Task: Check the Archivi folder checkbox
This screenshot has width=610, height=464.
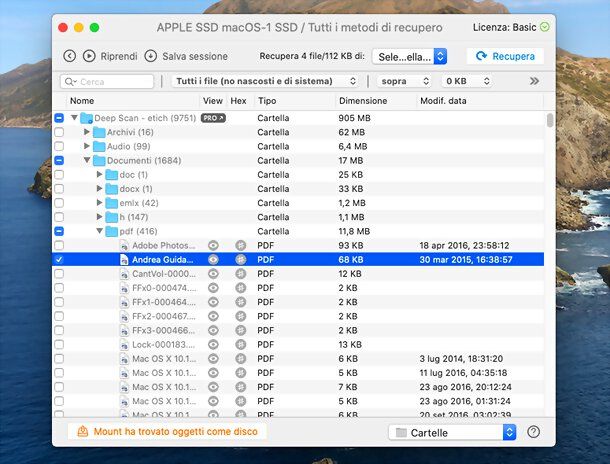Action: 59,132
